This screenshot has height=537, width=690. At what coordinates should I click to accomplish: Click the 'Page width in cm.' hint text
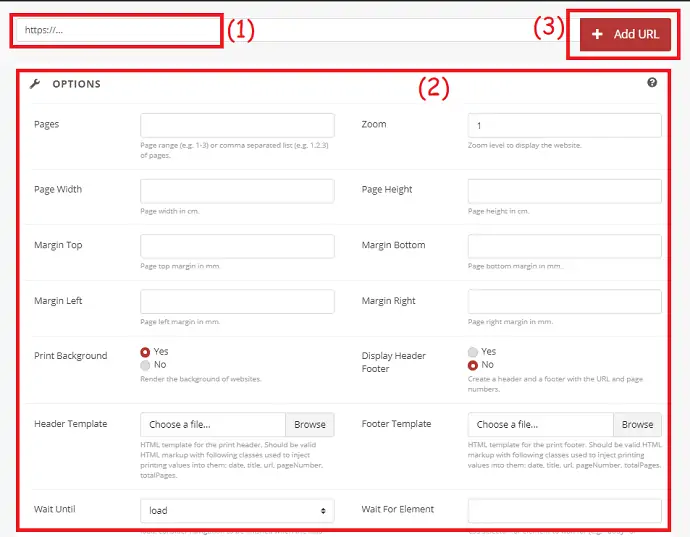170,211
